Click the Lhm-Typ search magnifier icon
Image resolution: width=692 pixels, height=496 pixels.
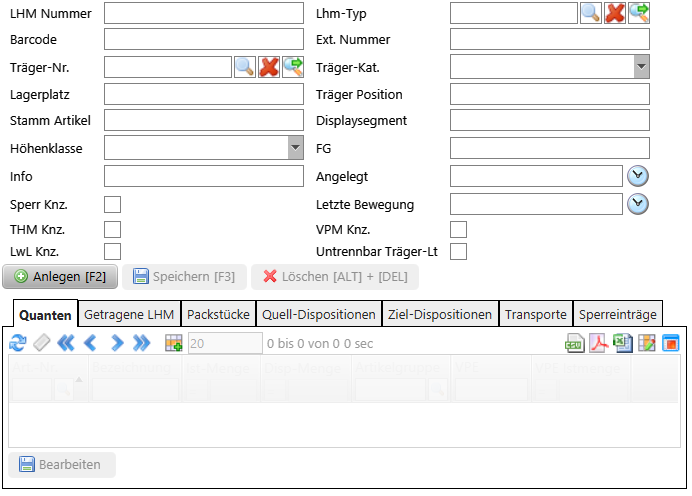[x=591, y=13]
